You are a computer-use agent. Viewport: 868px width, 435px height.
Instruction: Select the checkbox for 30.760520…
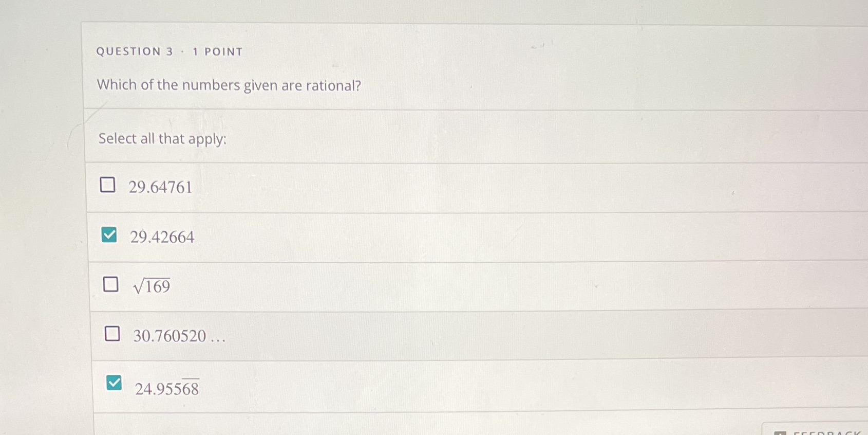pos(112,334)
